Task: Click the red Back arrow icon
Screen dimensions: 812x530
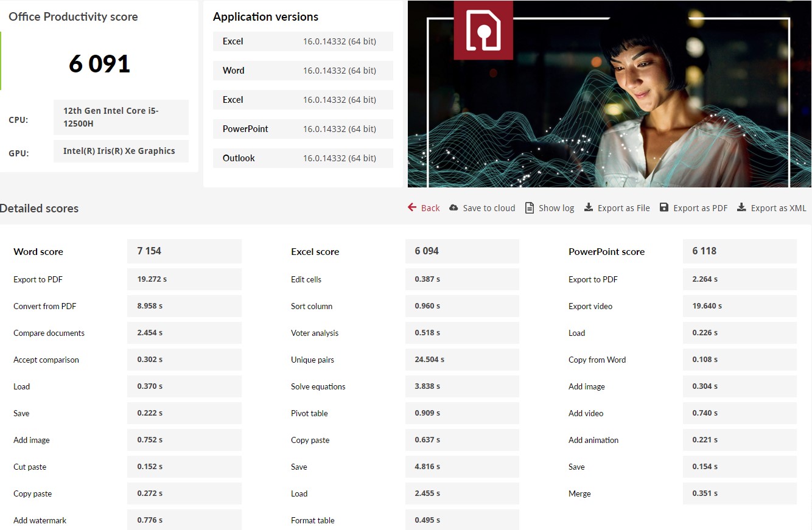Action: pyautogui.click(x=412, y=207)
